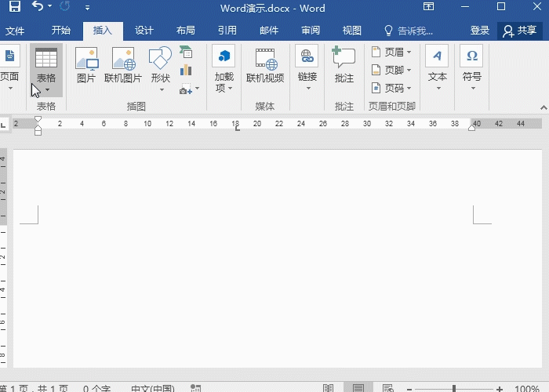Open the 形状 shapes gallery
This screenshot has width=549, height=392.
pos(160,65)
